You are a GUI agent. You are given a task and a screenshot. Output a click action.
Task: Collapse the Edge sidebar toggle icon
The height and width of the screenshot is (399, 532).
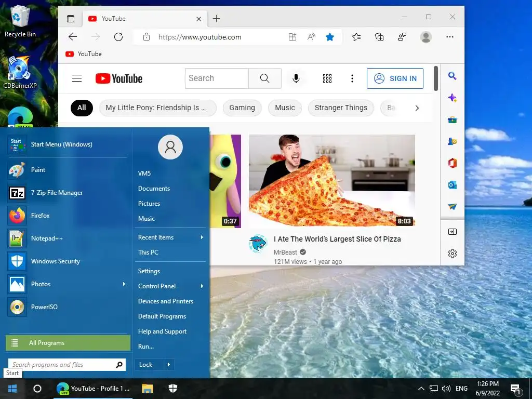pos(453,232)
